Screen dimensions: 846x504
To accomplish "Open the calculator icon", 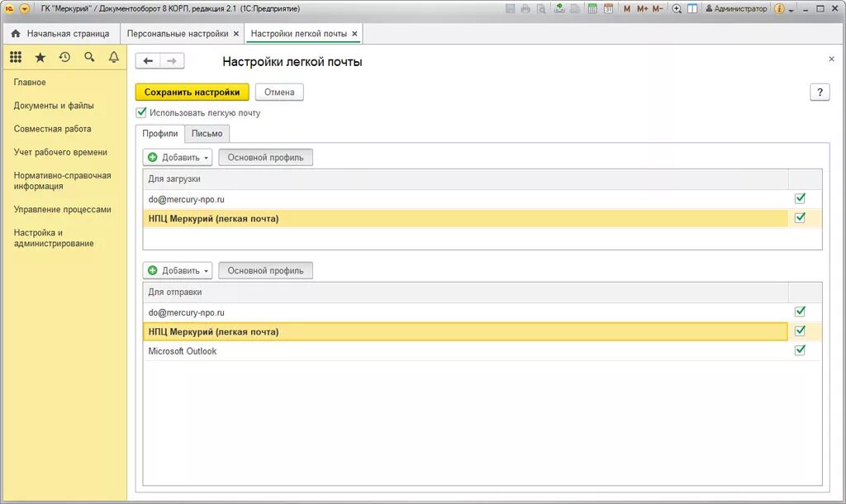I will tap(592, 8).
